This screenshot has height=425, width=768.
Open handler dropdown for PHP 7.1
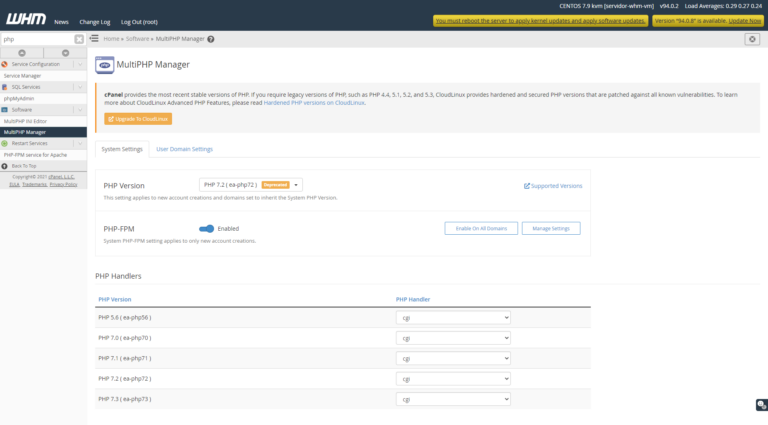click(x=453, y=358)
